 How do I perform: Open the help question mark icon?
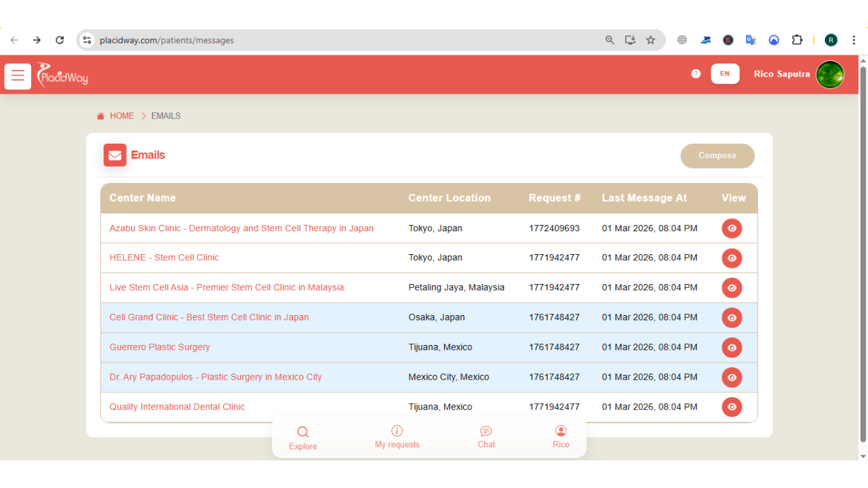pos(695,73)
